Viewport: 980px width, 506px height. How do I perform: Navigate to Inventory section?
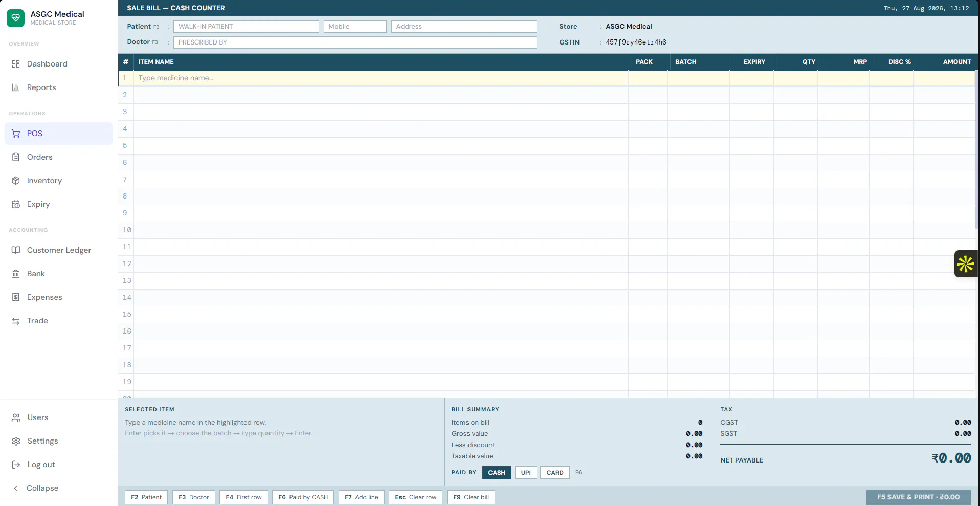[59, 181]
